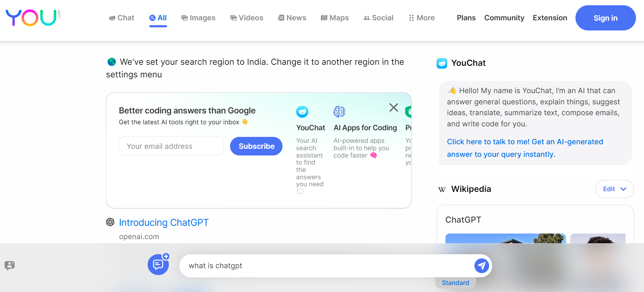Open the News tab
The height and width of the screenshot is (292, 644).
click(292, 18)
